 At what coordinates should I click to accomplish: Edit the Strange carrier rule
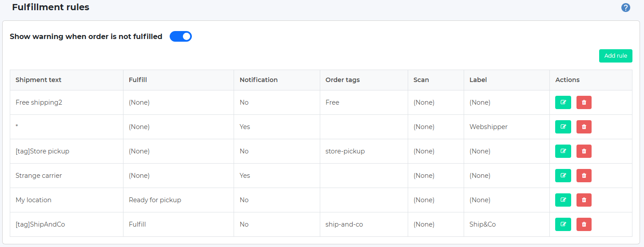click(x=563, y=176)
